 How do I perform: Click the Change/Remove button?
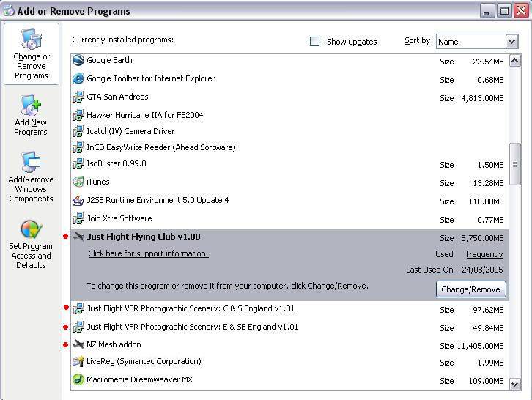[470, 289]
